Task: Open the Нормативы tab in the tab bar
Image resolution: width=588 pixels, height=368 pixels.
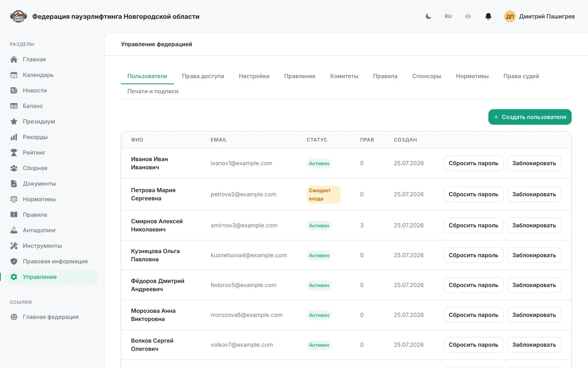Action: point(472,76)
